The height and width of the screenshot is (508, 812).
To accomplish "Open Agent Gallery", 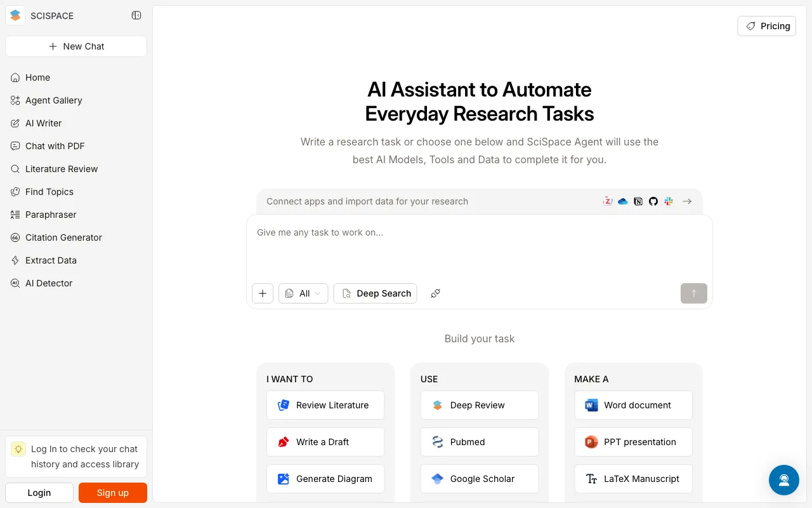I will click(76, 100).
